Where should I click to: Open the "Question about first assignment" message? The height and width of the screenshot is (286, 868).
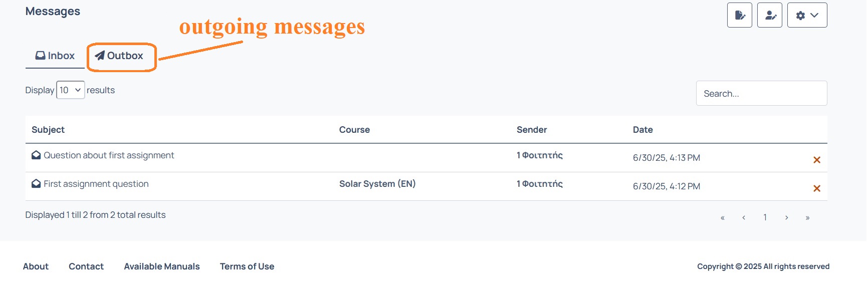coord(109,155)
